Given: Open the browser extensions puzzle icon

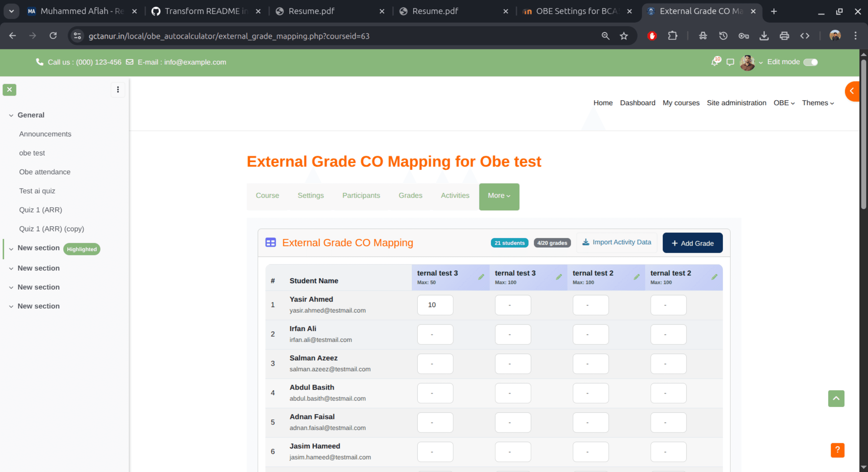Looking at the screenshot, I should 672,36.
